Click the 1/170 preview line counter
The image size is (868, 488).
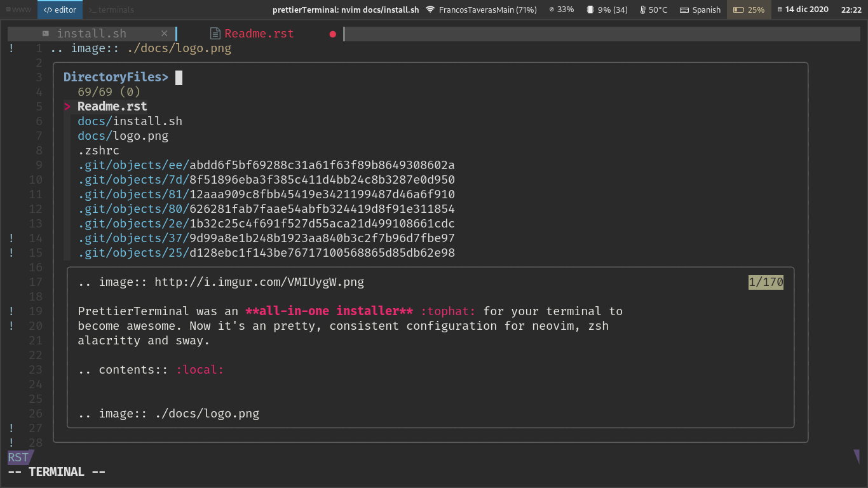point(766,282)
